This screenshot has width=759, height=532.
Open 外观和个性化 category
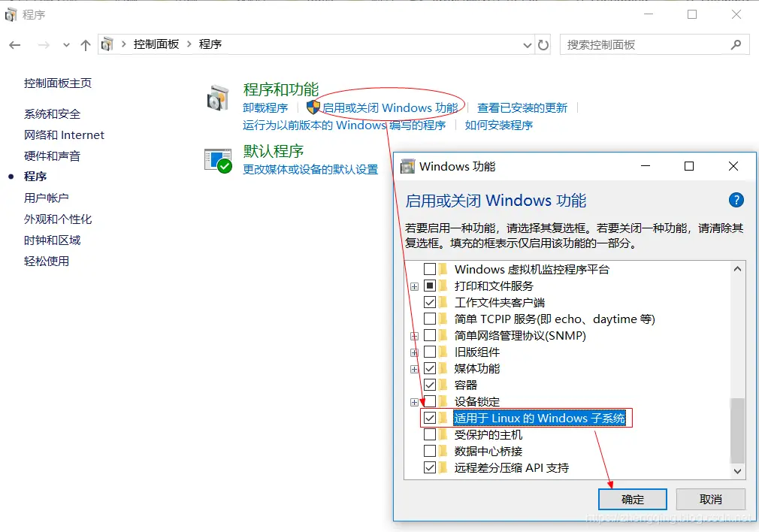point(58,219)
